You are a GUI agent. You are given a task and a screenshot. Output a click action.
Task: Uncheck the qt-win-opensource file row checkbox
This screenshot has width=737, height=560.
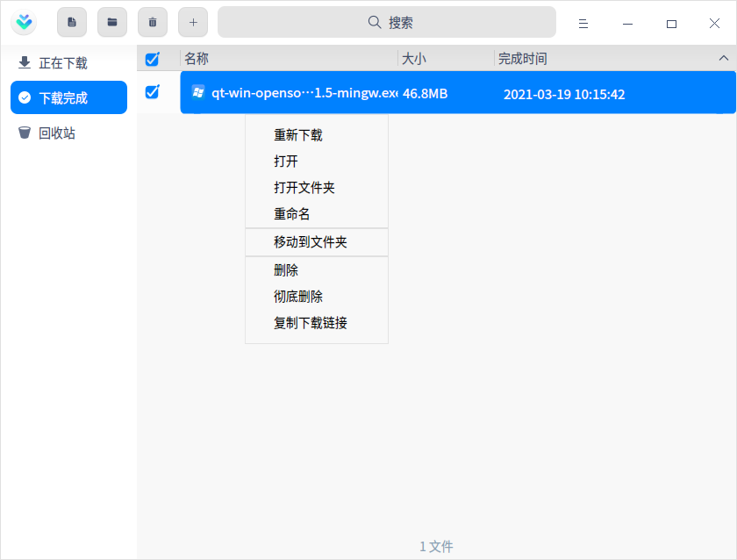pyautogui.click(x=153, y=91)
